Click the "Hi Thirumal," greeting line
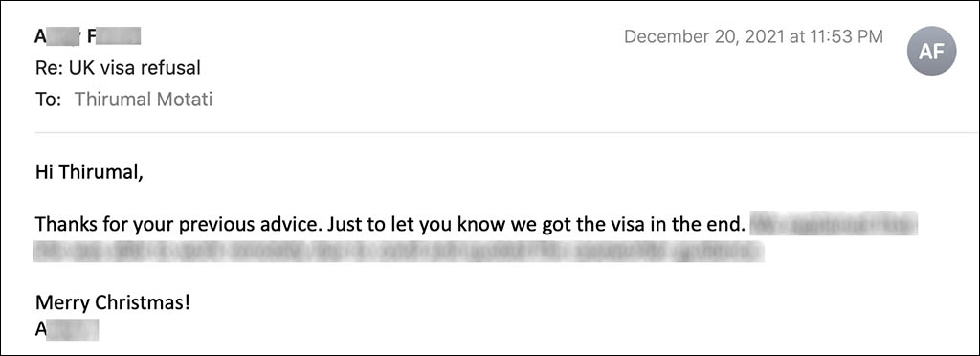This screenshot has height=356, width=980. point(89,171)
